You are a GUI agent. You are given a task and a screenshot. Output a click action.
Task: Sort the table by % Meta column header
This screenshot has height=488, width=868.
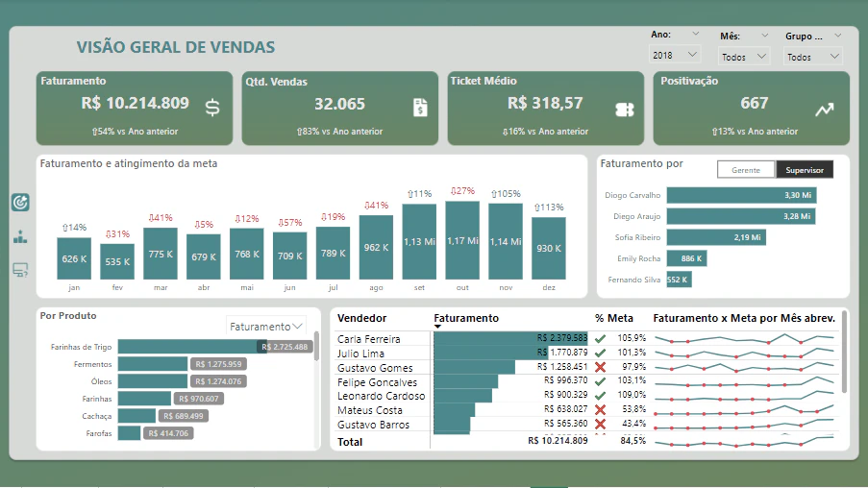614,318
